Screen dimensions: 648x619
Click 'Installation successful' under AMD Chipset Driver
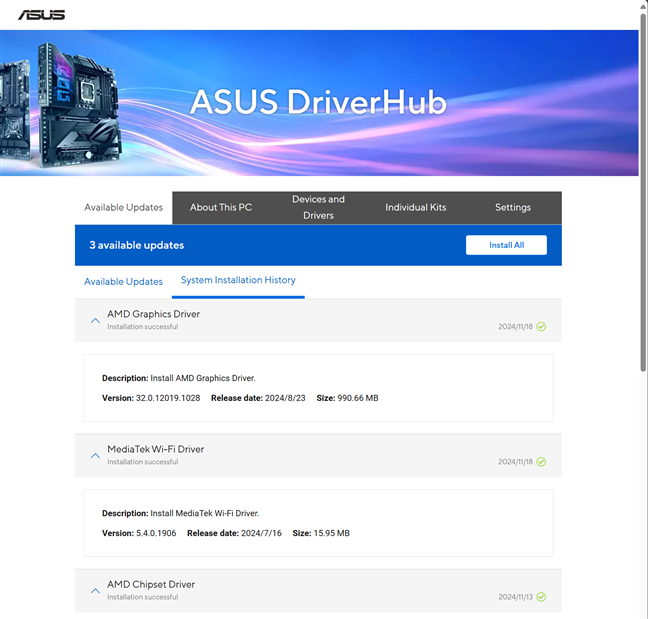pyautogui.click(x=143, y=597)
